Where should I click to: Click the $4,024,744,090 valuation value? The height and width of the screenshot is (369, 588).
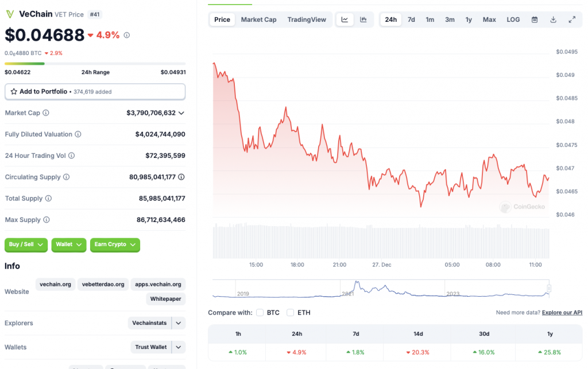pos(160,134)
